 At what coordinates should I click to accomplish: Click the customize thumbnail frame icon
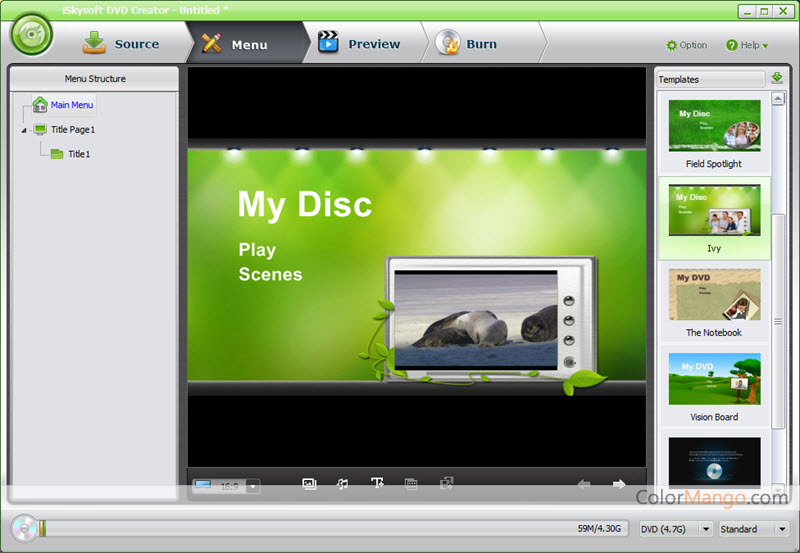[411, 484]
